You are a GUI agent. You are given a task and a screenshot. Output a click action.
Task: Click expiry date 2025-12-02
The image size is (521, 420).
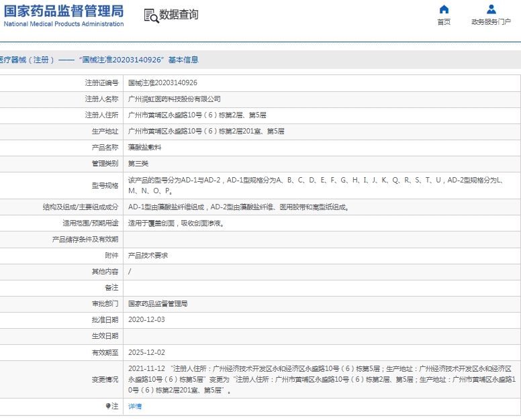[146, 352]
